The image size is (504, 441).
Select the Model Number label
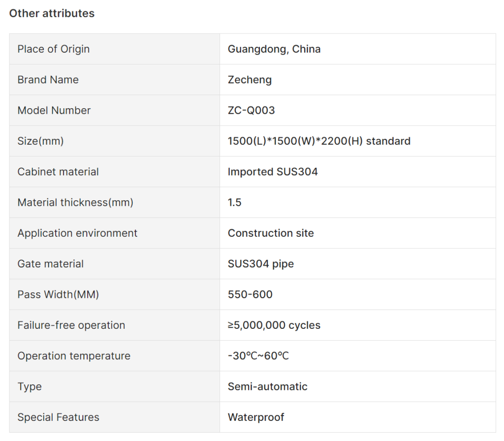[54, 111]
